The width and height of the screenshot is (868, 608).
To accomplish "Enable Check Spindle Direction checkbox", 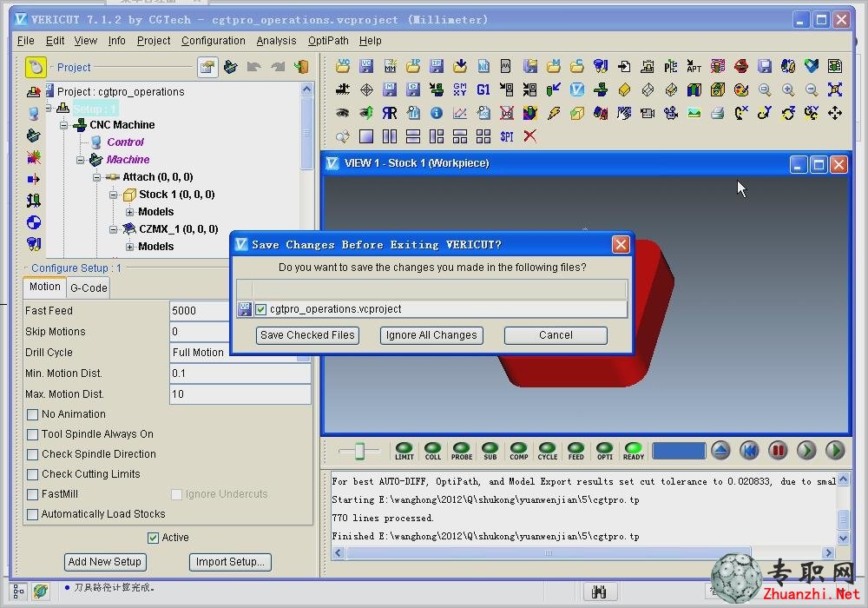I will pyautogui.click(x=33, y=454).
